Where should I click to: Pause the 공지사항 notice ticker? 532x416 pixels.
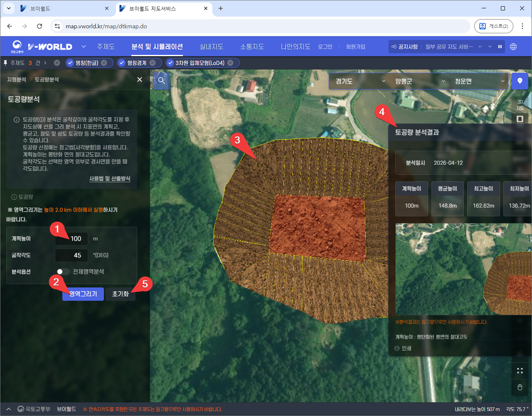(x=500, y=47)
